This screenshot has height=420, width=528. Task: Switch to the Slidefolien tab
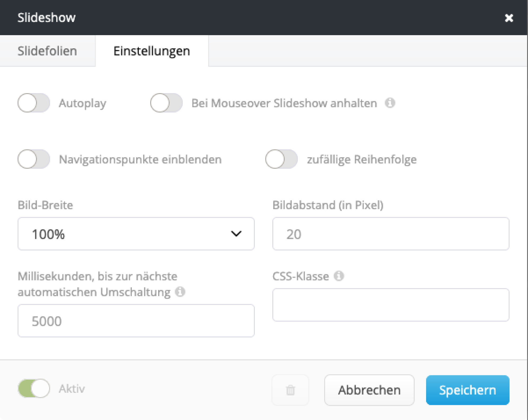click(x=47, y=51)
